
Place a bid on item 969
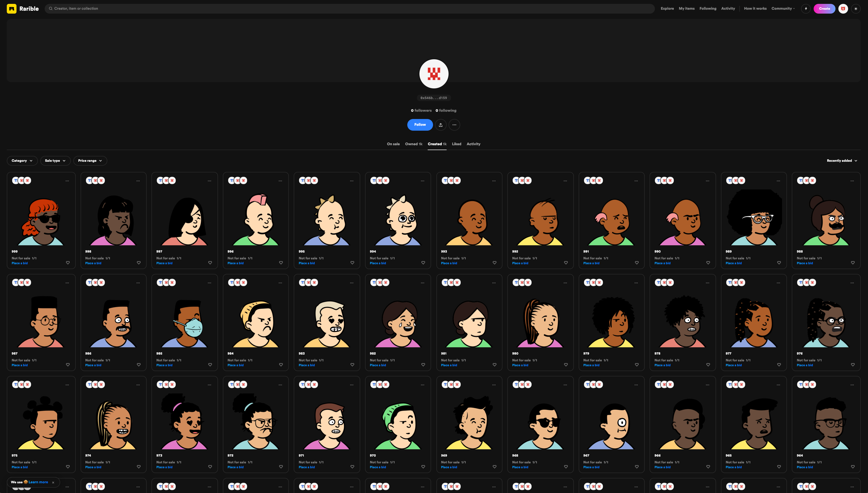point(449,467)
